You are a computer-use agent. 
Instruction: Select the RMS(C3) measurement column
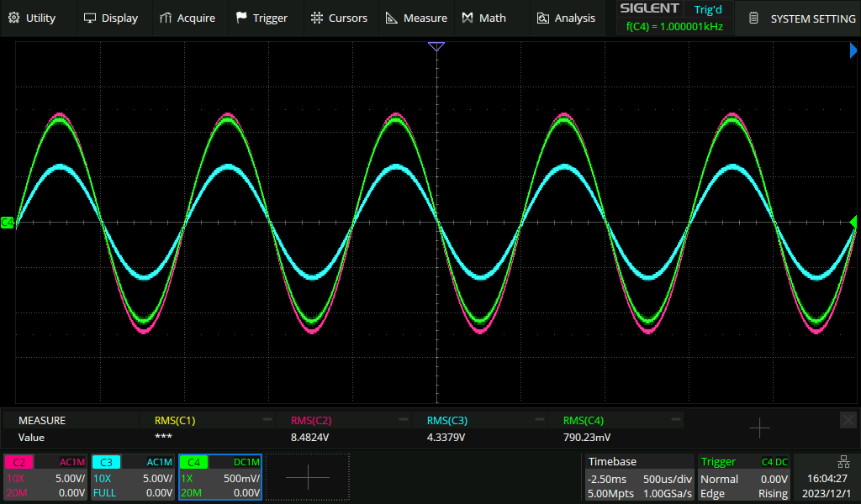click(x=479, y=429)
